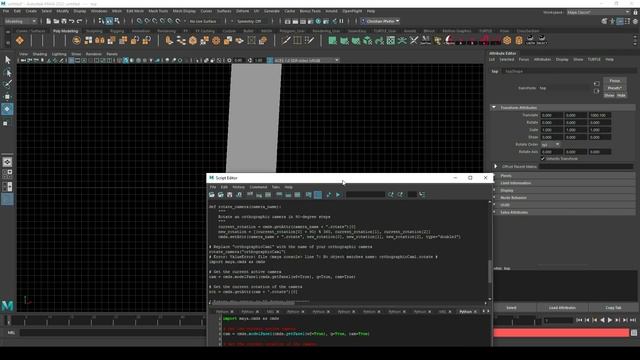Open the Shading viewport panel menu
The width and height of the screenshot is (640, 360).
(x=40, y=54)
